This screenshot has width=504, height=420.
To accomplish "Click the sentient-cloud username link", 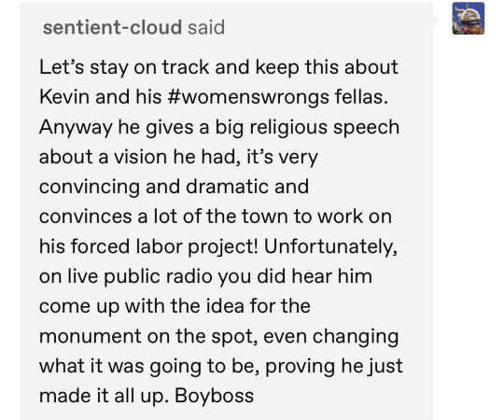I will point(113,27).
